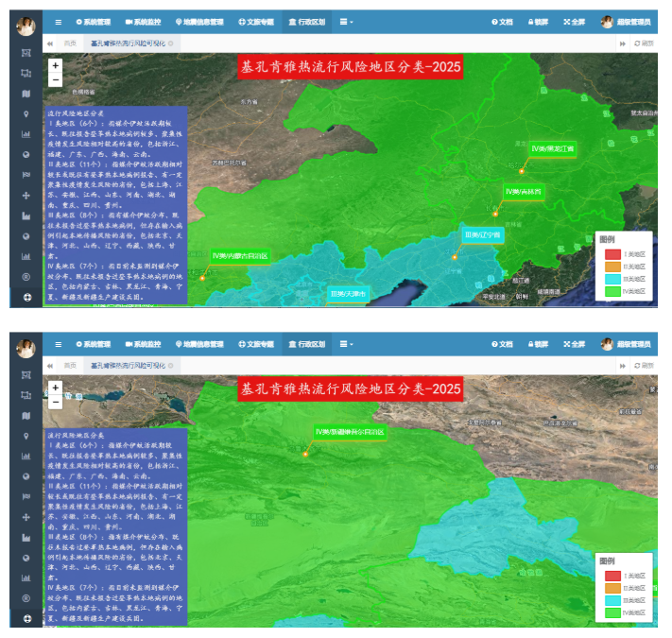Close the 基孔肯雅热流行风险可视化 tab in lower window
Viewport: 672px width, 638px height.
pos(171,366)
